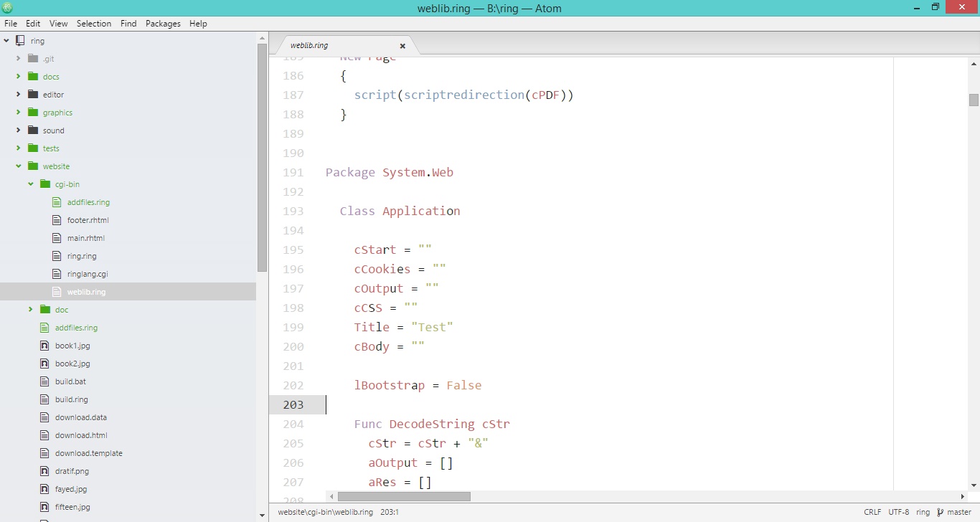
Task: Click the graphics folder icon
Action: tap(32, 112)
